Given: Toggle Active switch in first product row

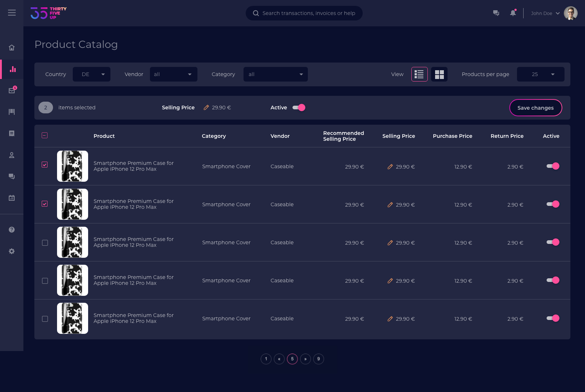Looking at the screenshot, I should (x=553, y=166).
